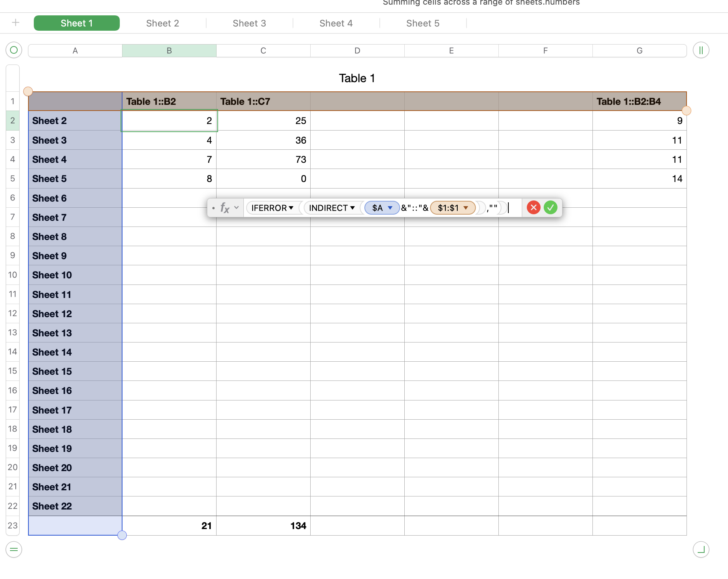Screen dimensions: 728x579
Task: Switch to the Sheet 5 tab
Action: pos(423,23)
